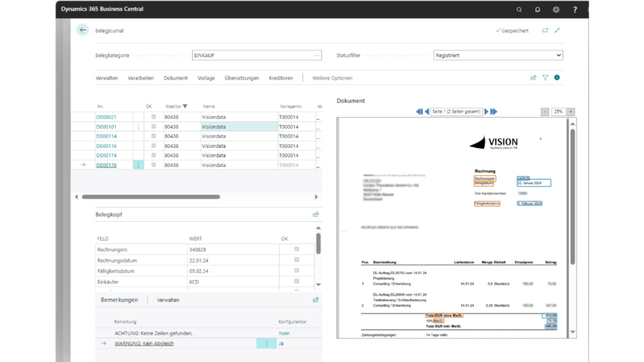
Task: Go to previous document page
Action: click(427, 112)
